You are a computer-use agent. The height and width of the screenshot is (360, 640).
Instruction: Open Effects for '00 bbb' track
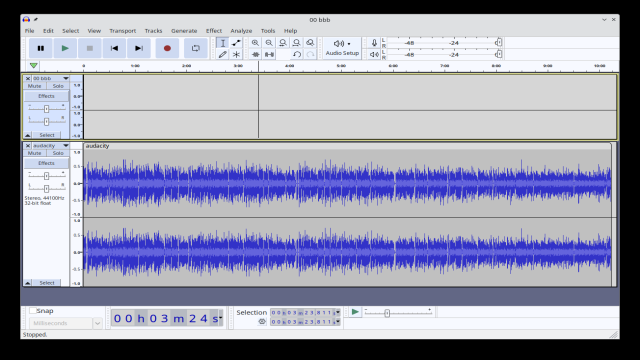46,96
